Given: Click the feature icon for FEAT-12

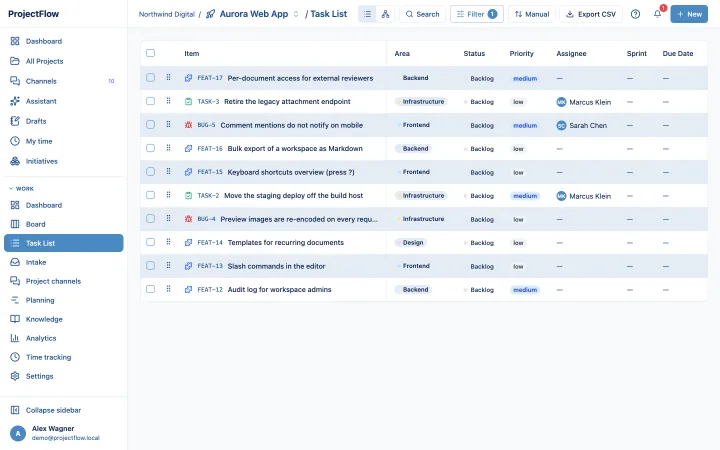Looking at the screenshot, I should point(188,290).
